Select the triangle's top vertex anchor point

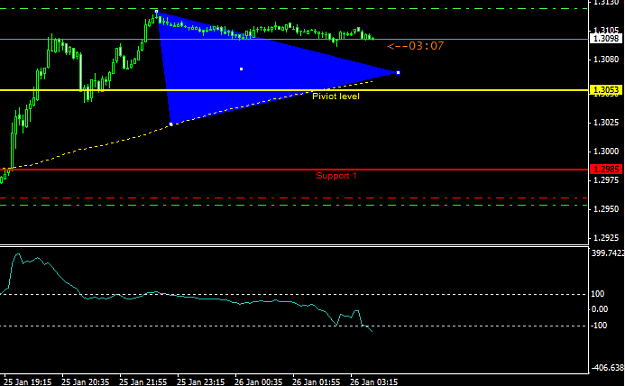(x=156, y=12)
